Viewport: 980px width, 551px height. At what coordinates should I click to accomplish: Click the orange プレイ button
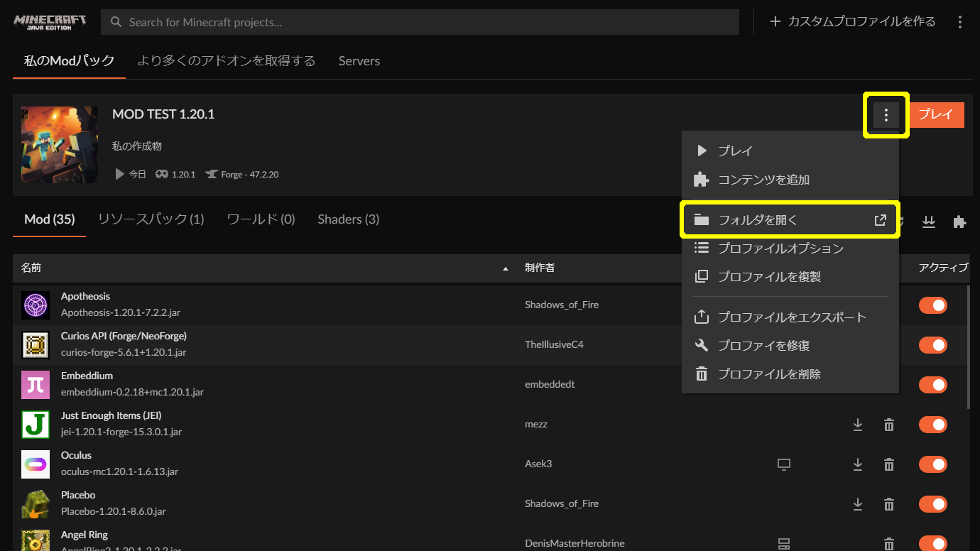pos(936,114)
